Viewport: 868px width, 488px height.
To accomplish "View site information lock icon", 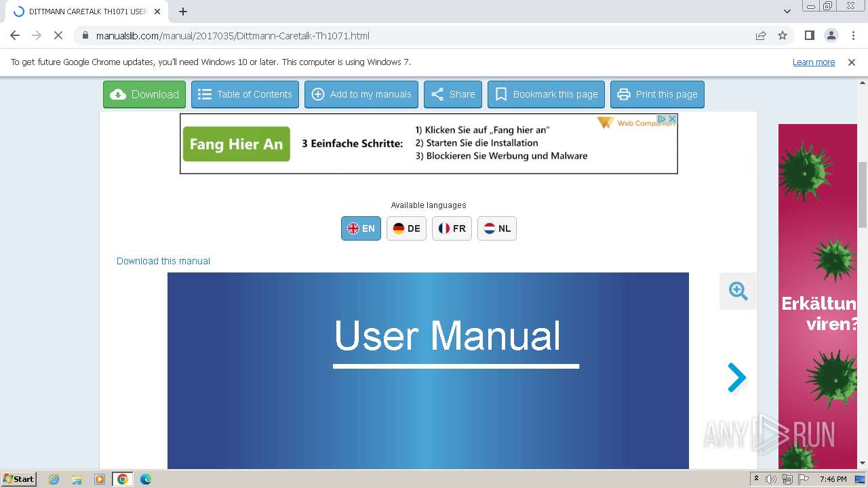I will pos(85,35).
